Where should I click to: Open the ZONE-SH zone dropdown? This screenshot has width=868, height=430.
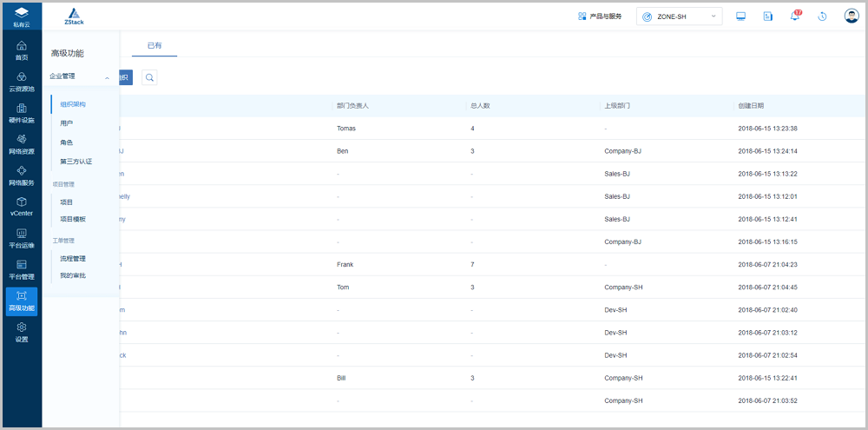click(x=680, y=17)
